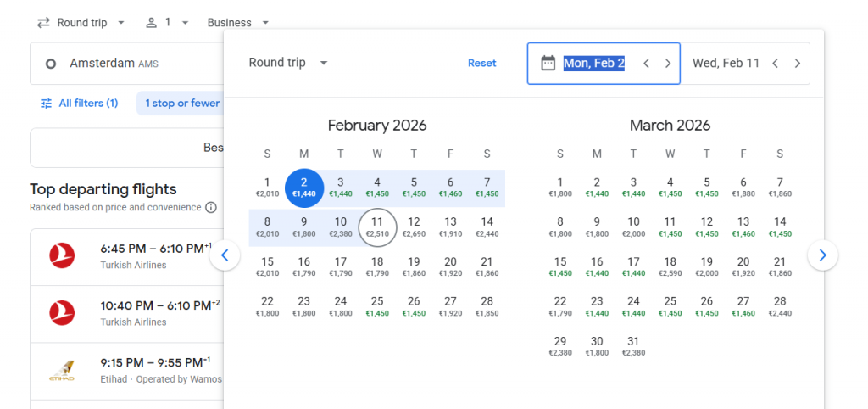Click info icon beside ranking text

click(x=211, y=208)
